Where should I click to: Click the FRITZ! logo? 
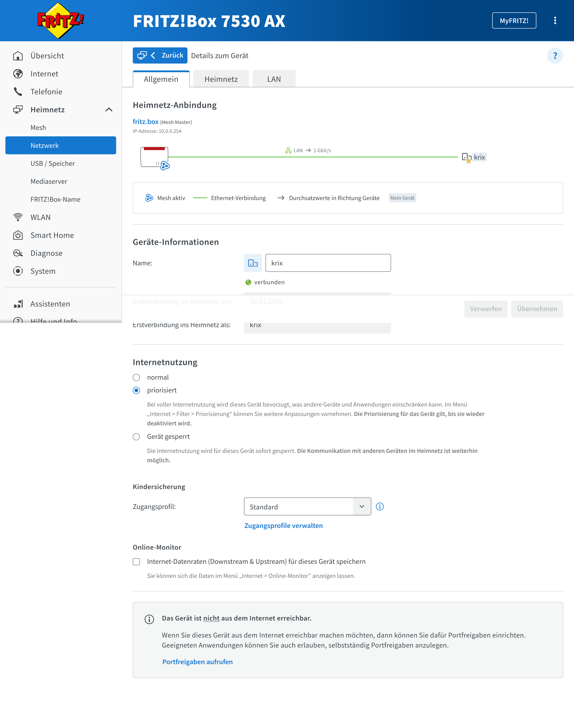tap(61, 20)
